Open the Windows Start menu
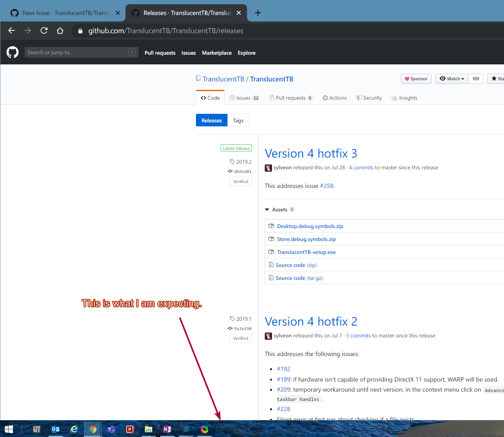 pos(9,429)
